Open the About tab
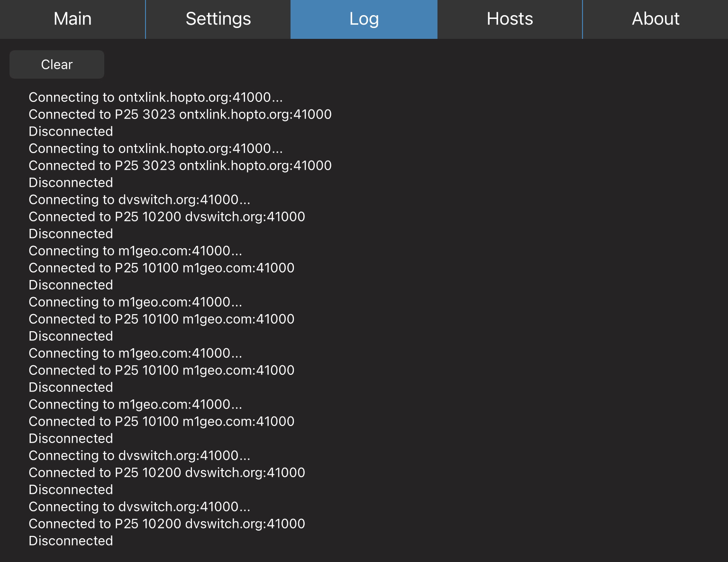The height and width of the screenshot is (562, 728). (655, 19)
